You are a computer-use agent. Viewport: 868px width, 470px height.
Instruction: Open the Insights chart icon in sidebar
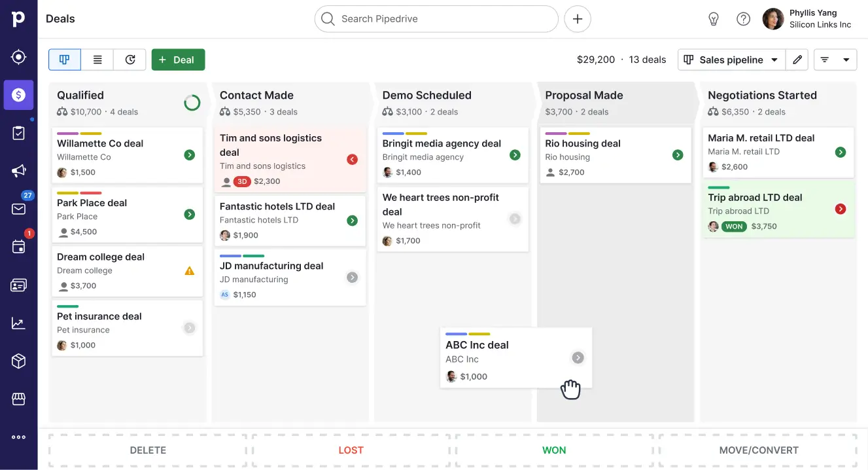point(18,322)
